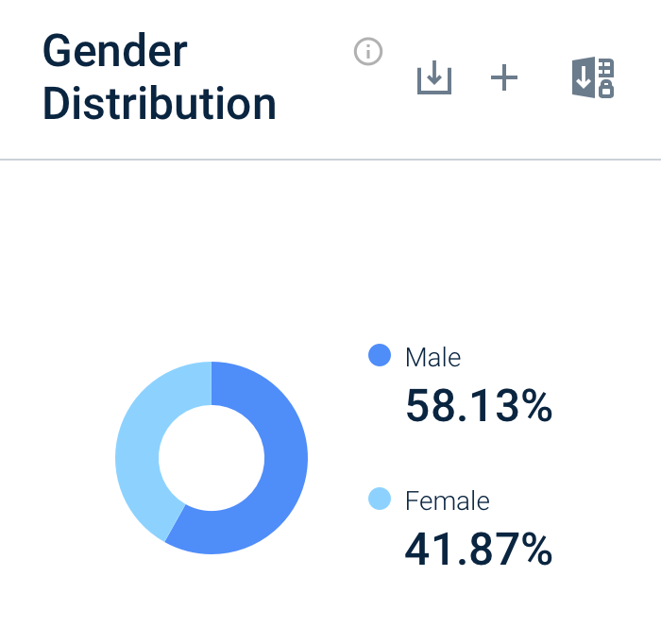Screen dimensions: 661x644
Task: Click the white center of the donut chart
Action: 212,458
